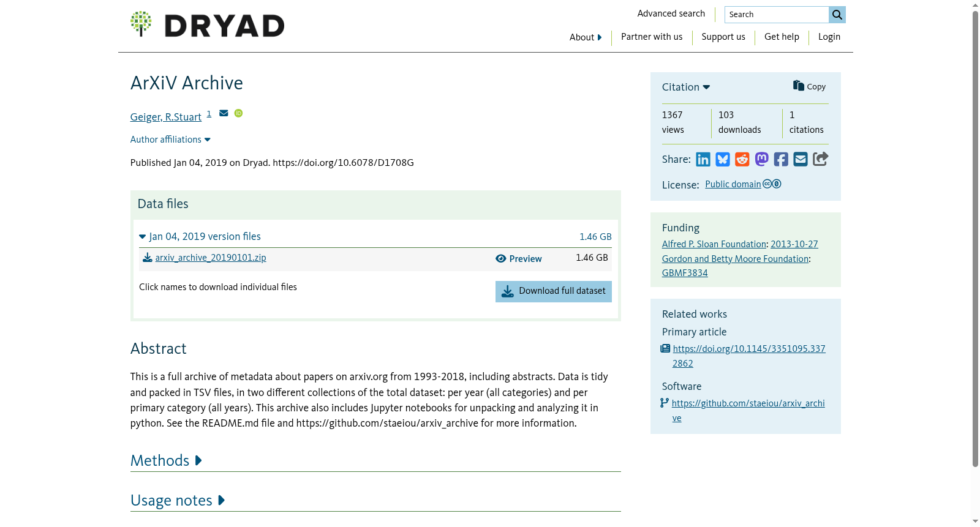Screen dimensions: 980x527
Task: Preview arxiv_archive_20190101.zip
Action: click(519, 259)
